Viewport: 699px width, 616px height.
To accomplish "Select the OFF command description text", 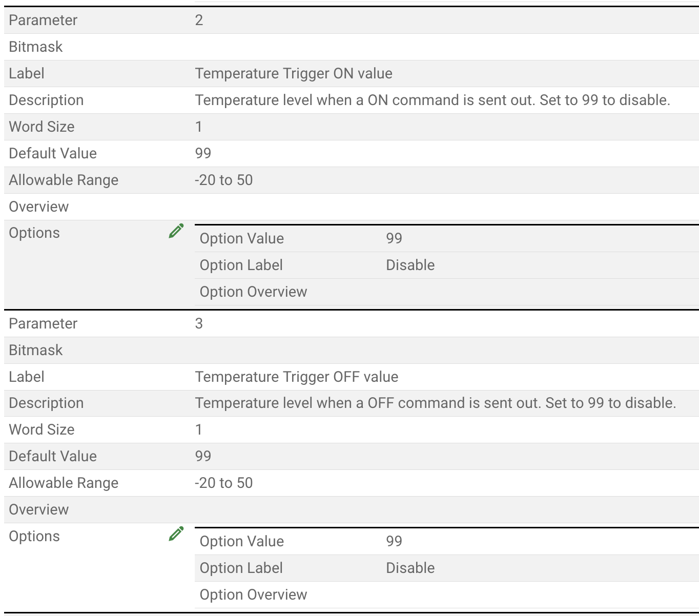I will [x=436, y=403].
